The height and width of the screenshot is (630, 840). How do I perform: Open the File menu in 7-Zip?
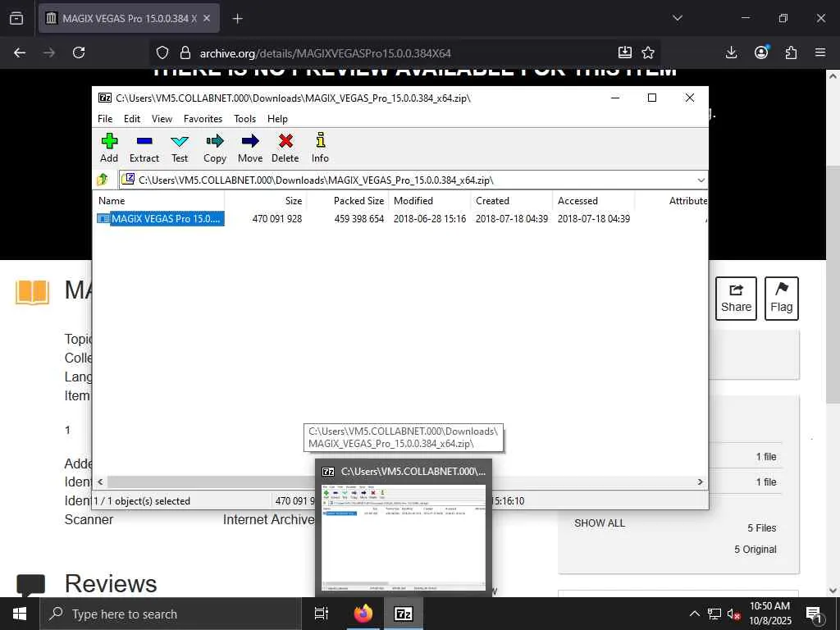click(105, 119)
